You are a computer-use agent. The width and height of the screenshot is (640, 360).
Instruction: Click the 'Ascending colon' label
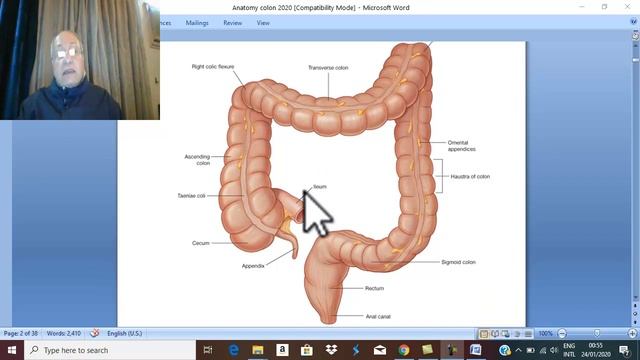[198, 160]
